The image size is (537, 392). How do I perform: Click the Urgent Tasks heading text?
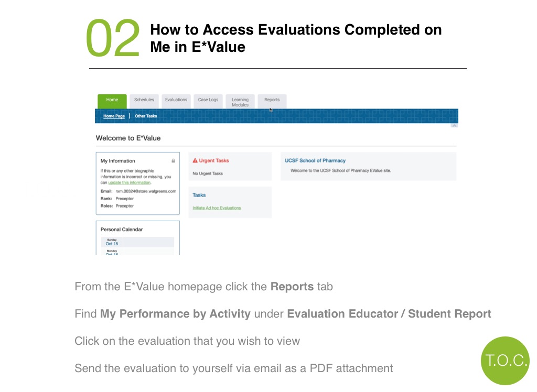coord(214,160)
